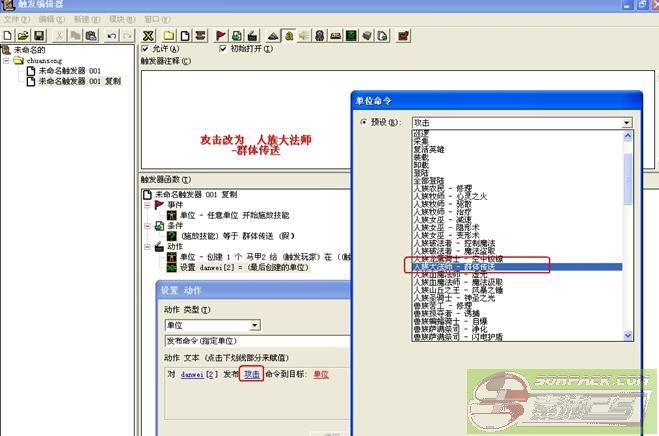Toggle the 初始打开 checkbox
Image resolution: width=659 pixels, height=436 pixels.
click(x=222, y=48)
